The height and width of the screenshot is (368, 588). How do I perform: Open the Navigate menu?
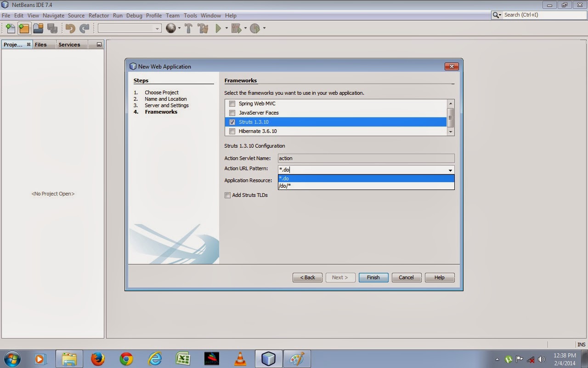(53, 15)
